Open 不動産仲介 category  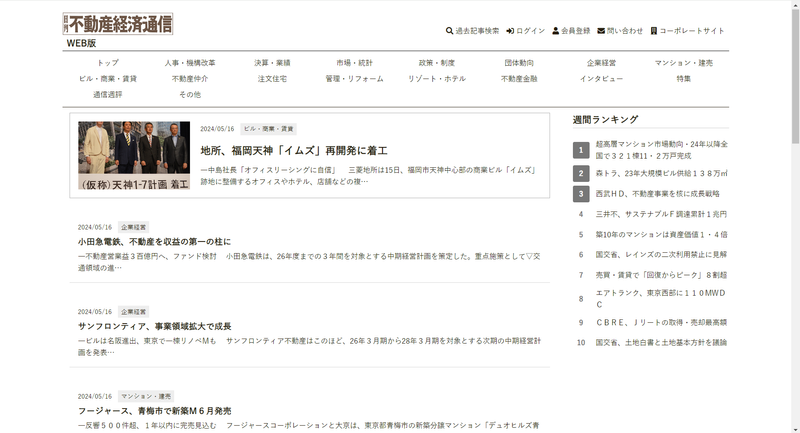[x=190, y=79]
